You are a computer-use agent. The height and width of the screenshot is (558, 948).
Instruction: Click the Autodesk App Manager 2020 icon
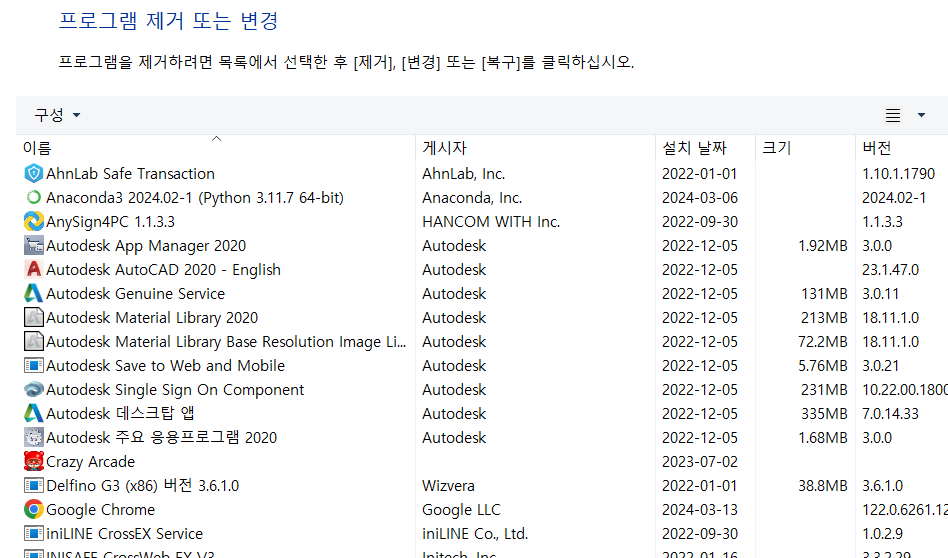click(33, 245)
